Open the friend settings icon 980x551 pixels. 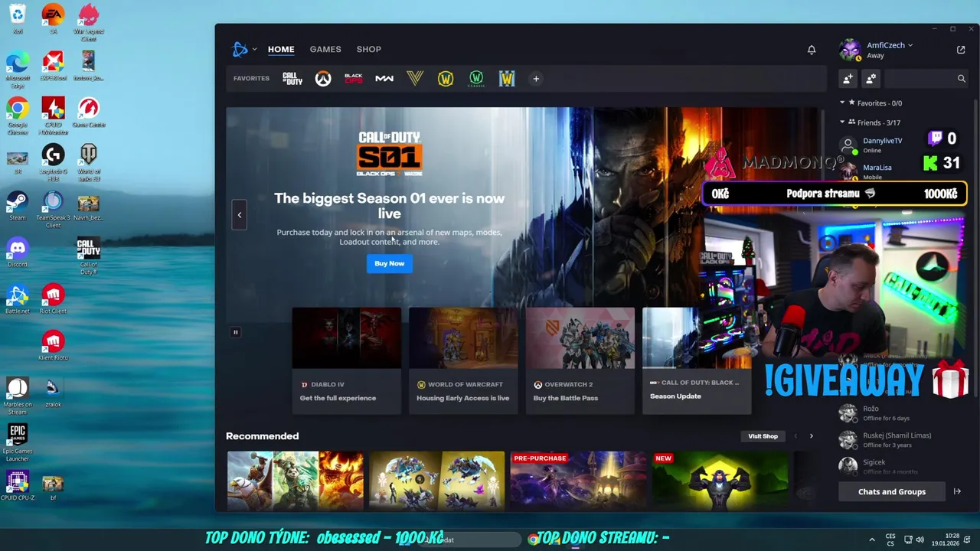[871, 78]
